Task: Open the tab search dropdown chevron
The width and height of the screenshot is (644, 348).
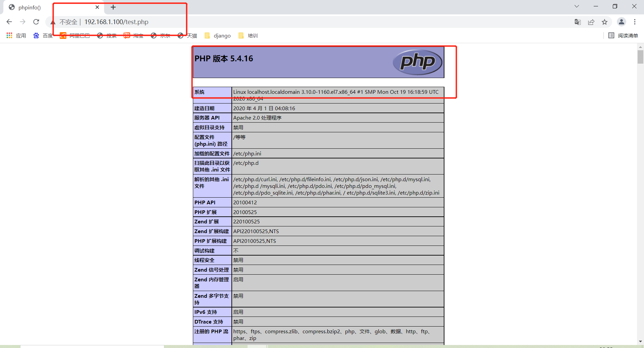Action: coord(577,6)
